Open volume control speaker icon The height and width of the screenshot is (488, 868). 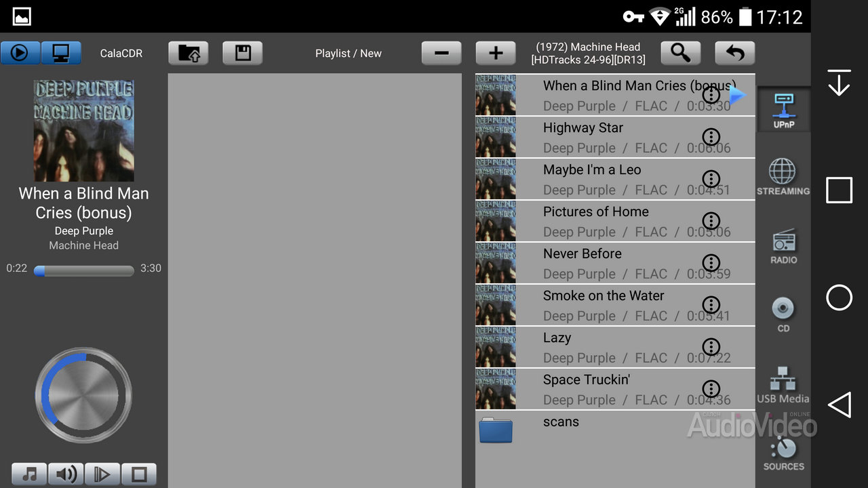(66, 474)
